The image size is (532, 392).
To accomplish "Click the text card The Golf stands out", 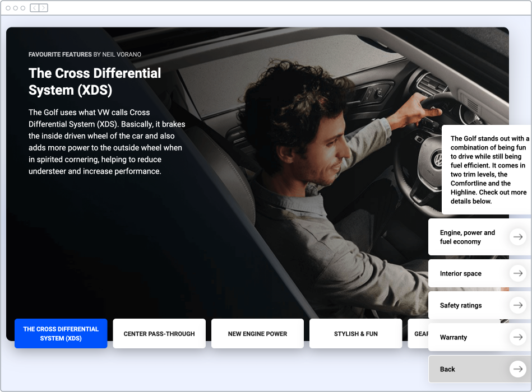I will (487, 170).
